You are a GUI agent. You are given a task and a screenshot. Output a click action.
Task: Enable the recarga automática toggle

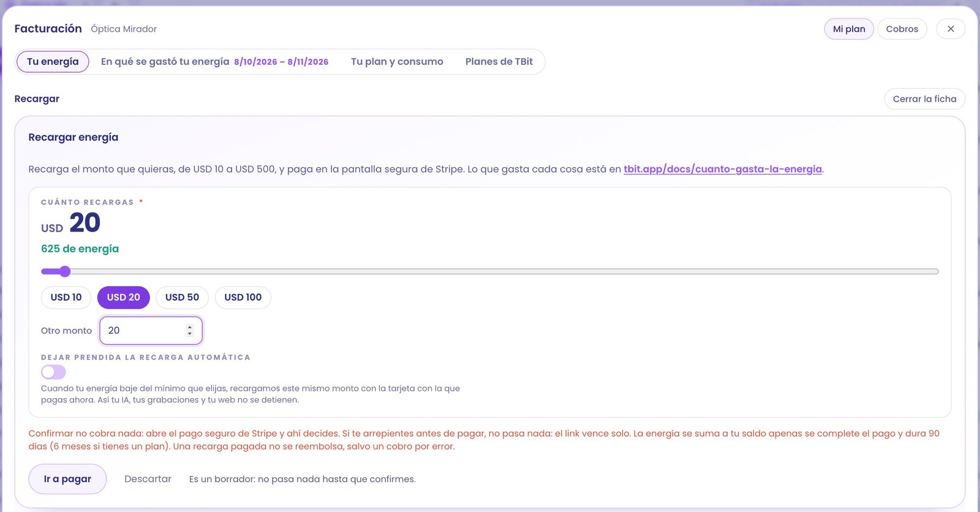tap(53, 372)
